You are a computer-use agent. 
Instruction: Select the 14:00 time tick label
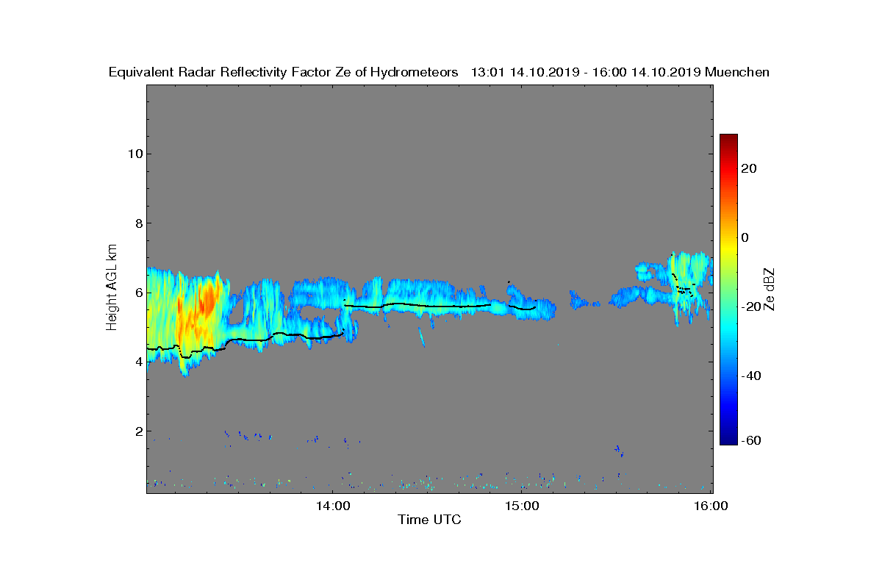pos(332,506)
